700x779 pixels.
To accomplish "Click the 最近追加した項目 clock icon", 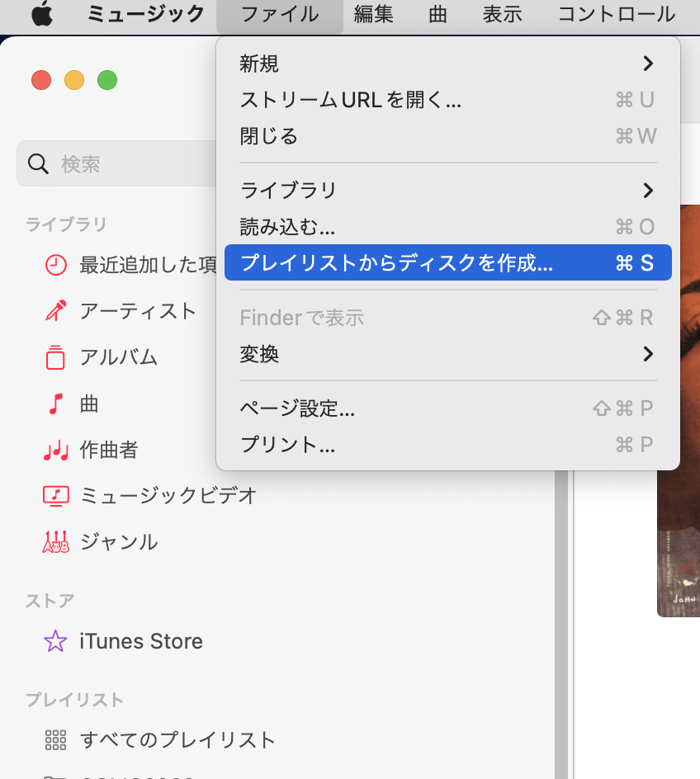I will click(55, 265).
